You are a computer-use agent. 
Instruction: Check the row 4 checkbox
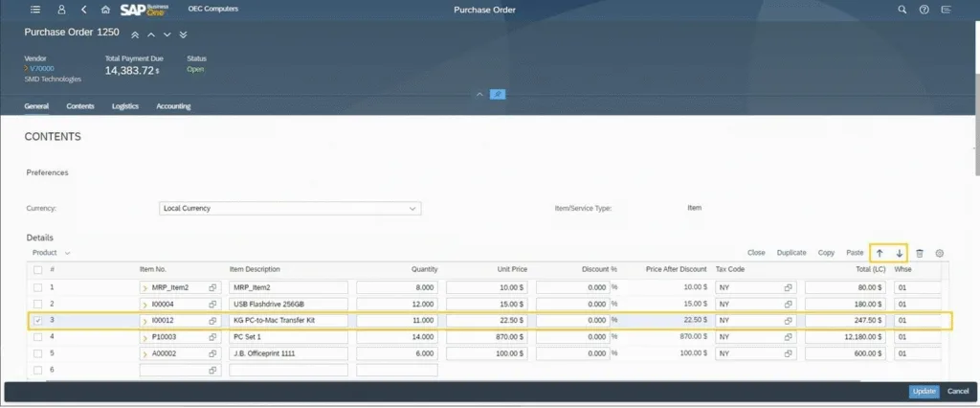click(37, 337)
